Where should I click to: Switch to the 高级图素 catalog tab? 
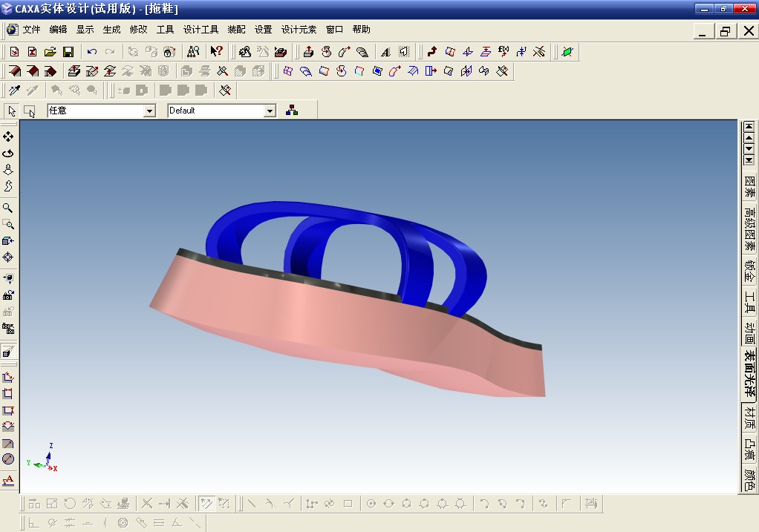click(749, 230)
